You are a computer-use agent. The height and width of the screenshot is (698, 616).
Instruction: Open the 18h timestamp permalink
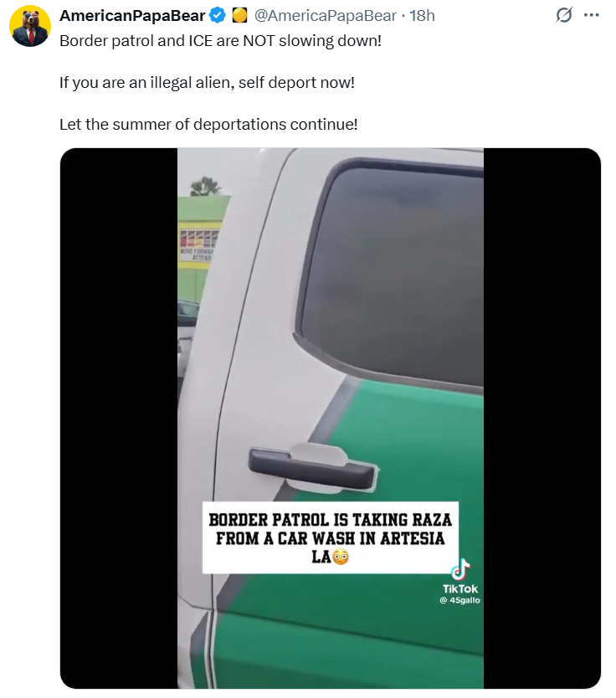coord(422,16)
